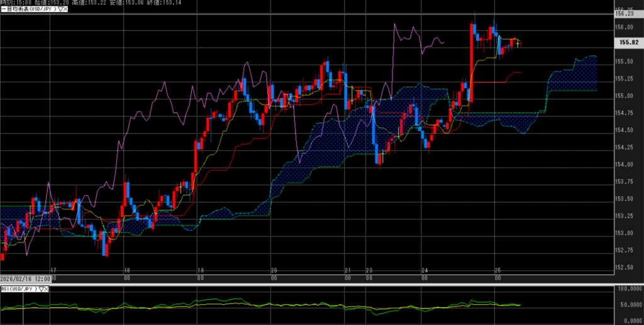Click the 156.00 price axis label
Viewport: 644px width, 325px height.
tap(625, 27)
